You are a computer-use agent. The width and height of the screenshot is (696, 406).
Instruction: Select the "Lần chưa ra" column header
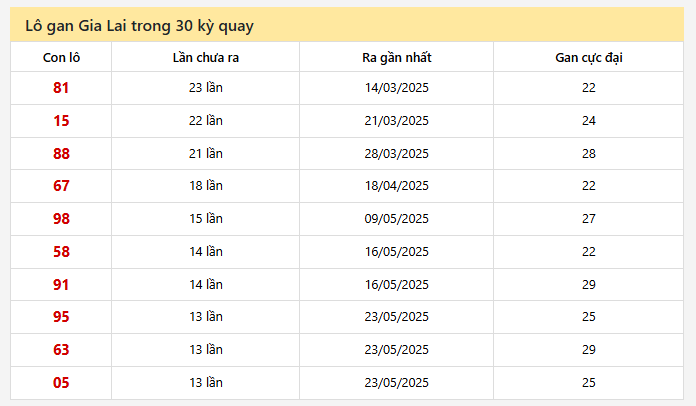[205, 58]
